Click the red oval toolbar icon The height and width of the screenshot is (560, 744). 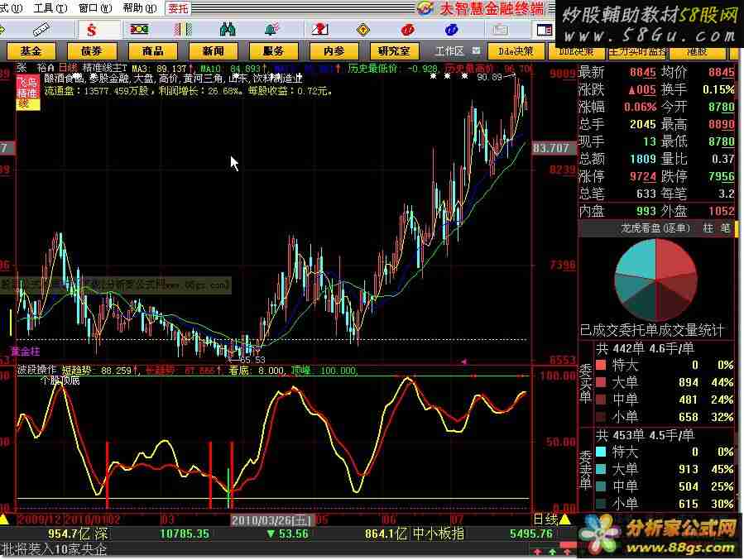pyautogui.click(x=408, y=31)
